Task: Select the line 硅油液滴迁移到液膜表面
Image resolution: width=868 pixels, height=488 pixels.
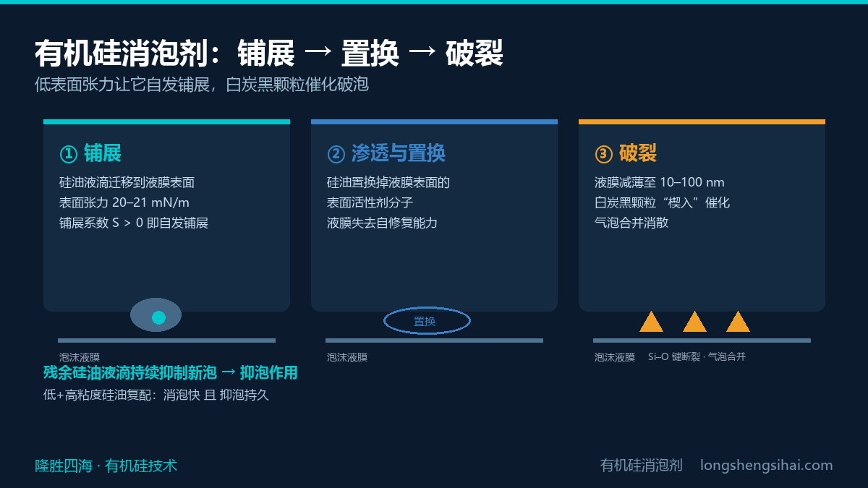Action: pos(127,182)
